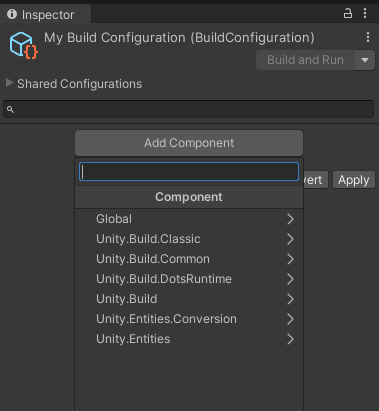Expand Unity.Build.Common chevron arrow

[290, 259]
